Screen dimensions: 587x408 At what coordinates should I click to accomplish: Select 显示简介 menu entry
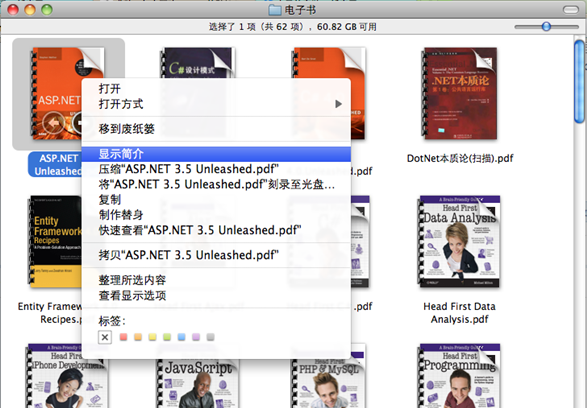pos(216,154)
